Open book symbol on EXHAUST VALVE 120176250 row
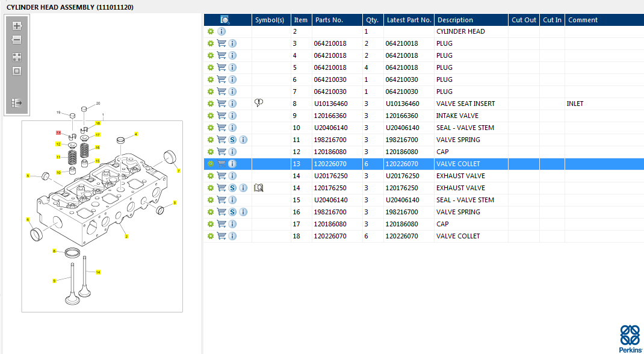The height and width of the screenshot is (354, 644). click(259, 188)
